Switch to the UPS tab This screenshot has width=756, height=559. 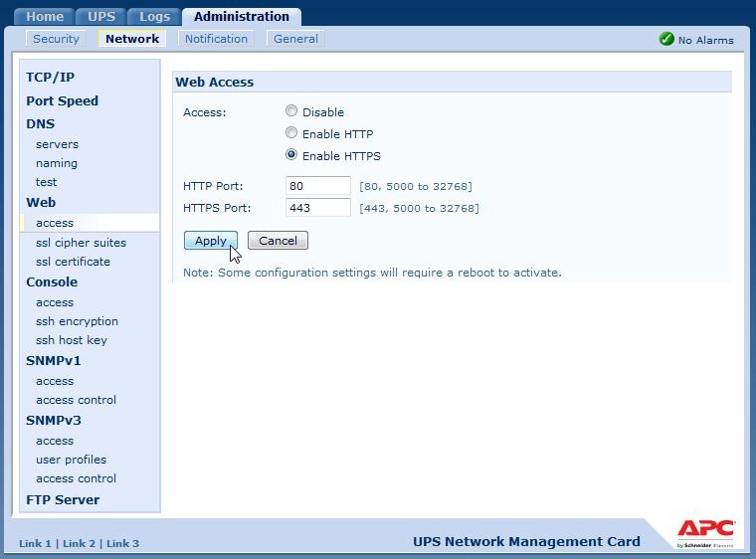click(x=101, y=17)
